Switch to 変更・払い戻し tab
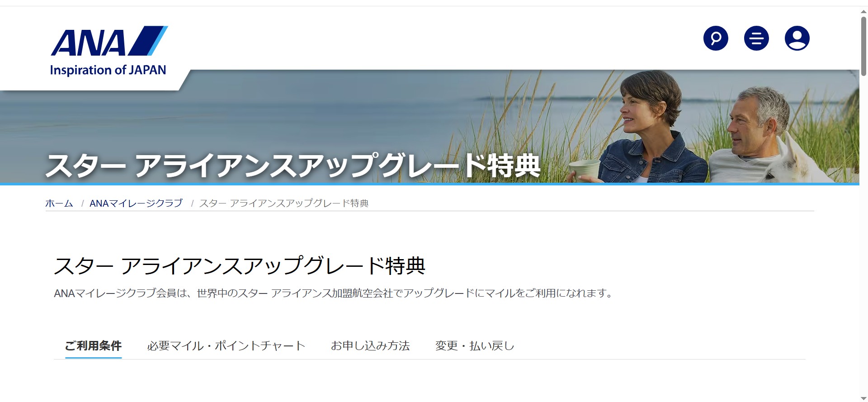 (x=475, y=346)
